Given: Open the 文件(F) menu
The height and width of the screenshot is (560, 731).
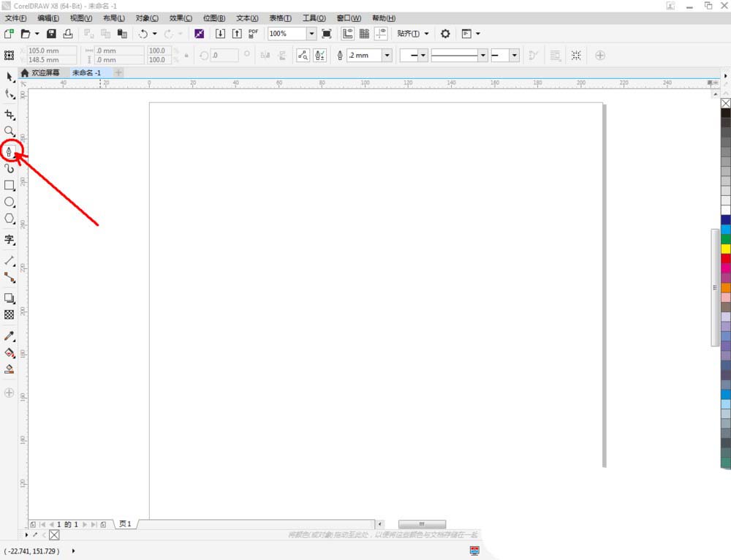Looking at the screenshot, I should pos(15,18).
